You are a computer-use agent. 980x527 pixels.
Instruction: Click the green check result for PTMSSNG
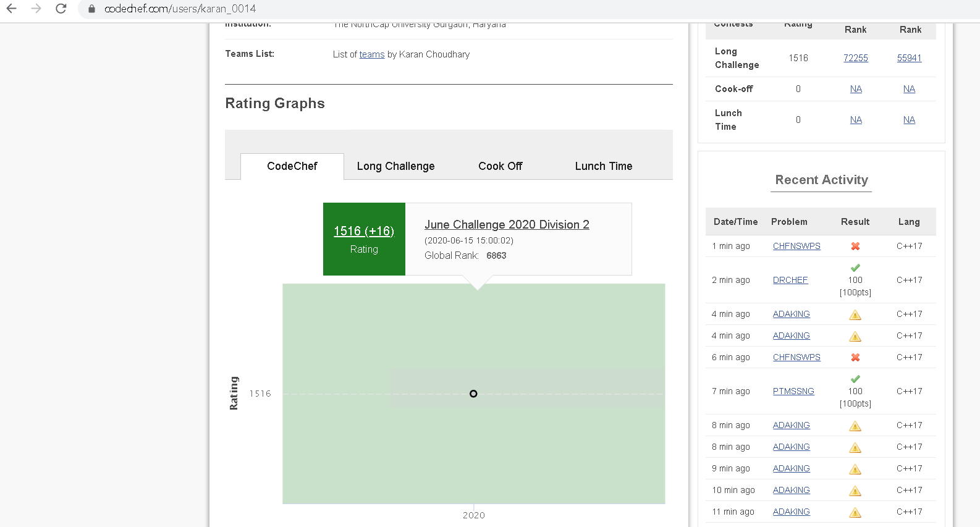855,379
